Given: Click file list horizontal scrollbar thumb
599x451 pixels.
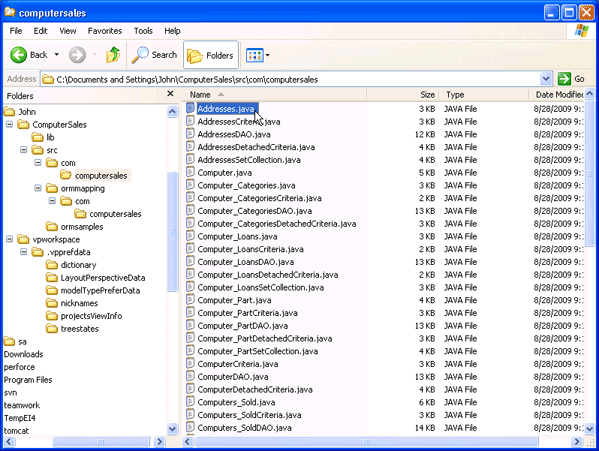Looking at the screenshot, I should coord(366,442).
